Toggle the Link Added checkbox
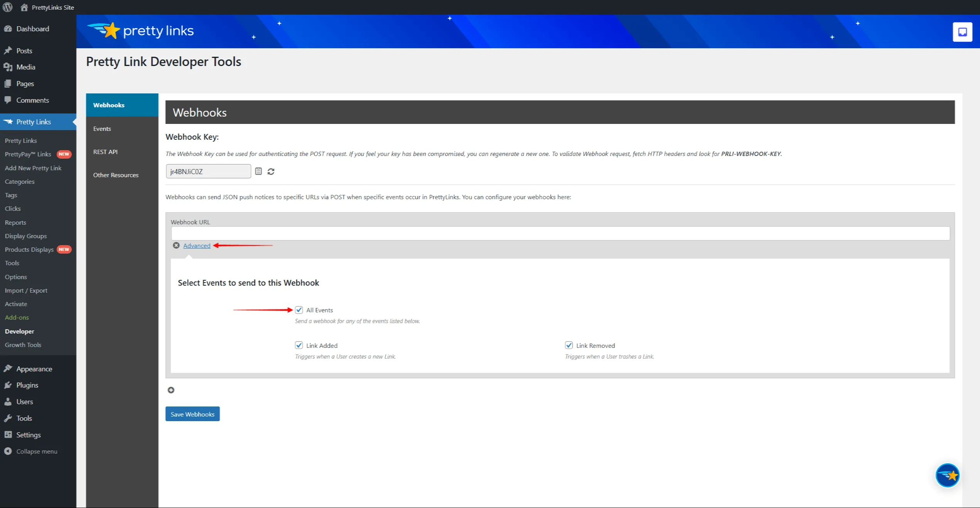The image size is (980, 508). click(x=299, y=345)
